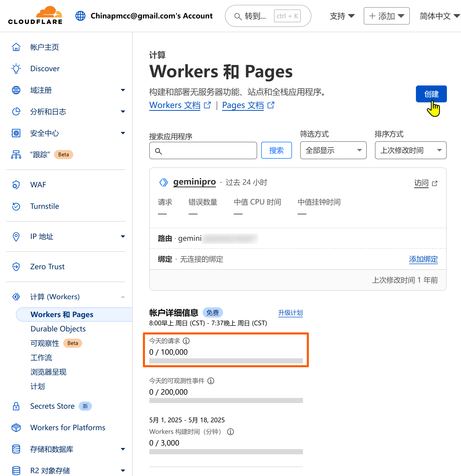Open the 排序方式 上次修改时间 dropdown
Viewport: 461px width, 476px height.
[411, 150]
